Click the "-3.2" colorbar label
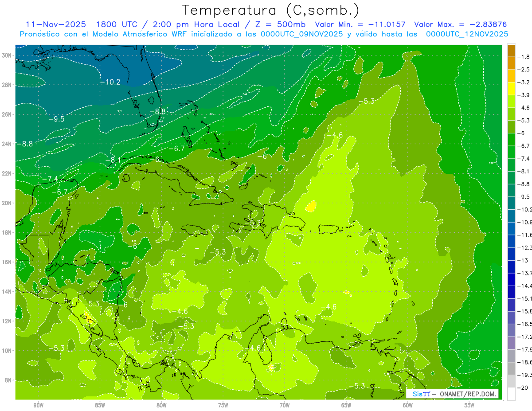Viewport: 532px width, 411px height. [524, 82]
